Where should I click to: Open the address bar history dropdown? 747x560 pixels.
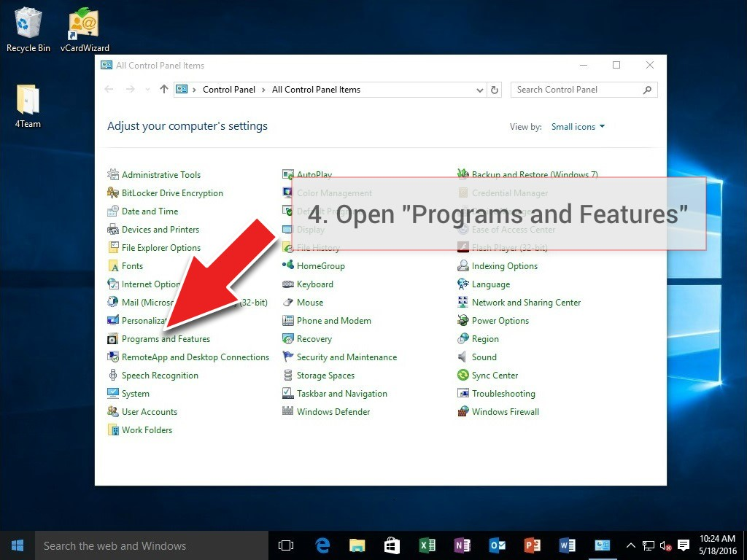479,90
